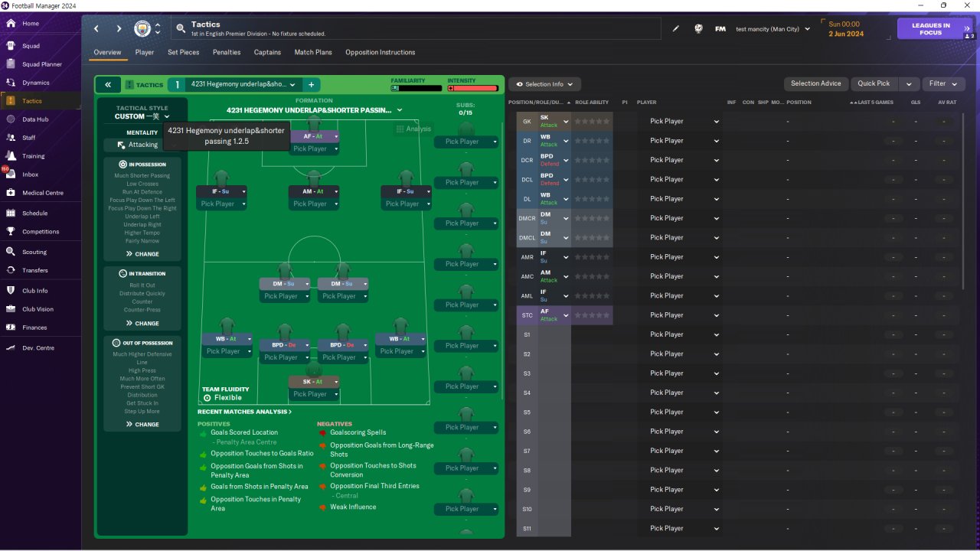The width and height of the screenshot is (980, 551).
Task: Open the Match Plans tab
Action: (313, 52)
